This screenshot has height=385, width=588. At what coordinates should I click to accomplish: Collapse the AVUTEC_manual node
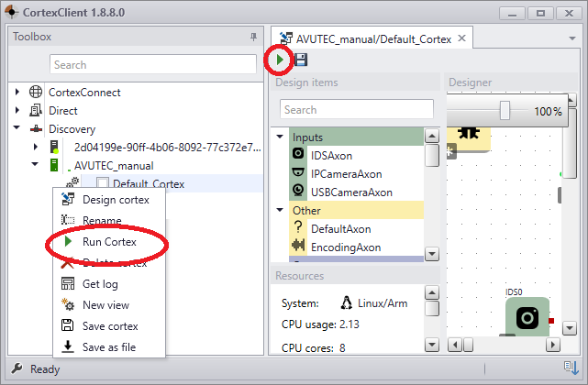click(x=35, y=164)
